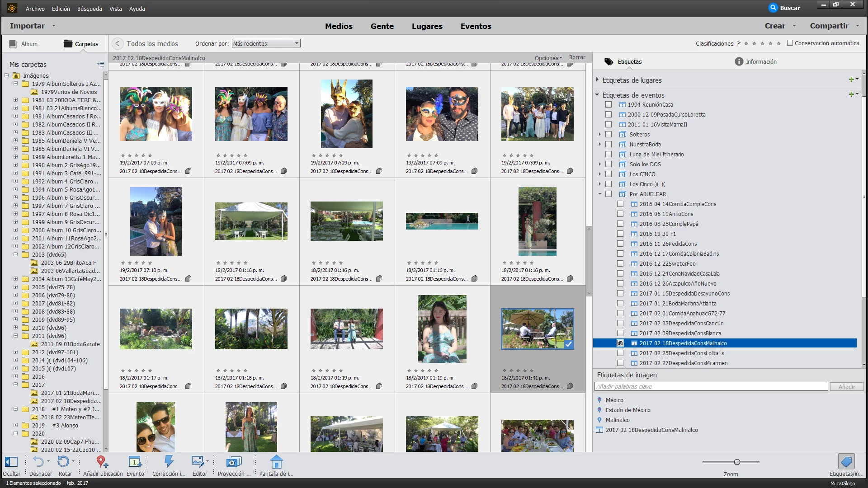Click the Ocultar panel icon
Screen dimensions: 868x488
click(11, 462)
